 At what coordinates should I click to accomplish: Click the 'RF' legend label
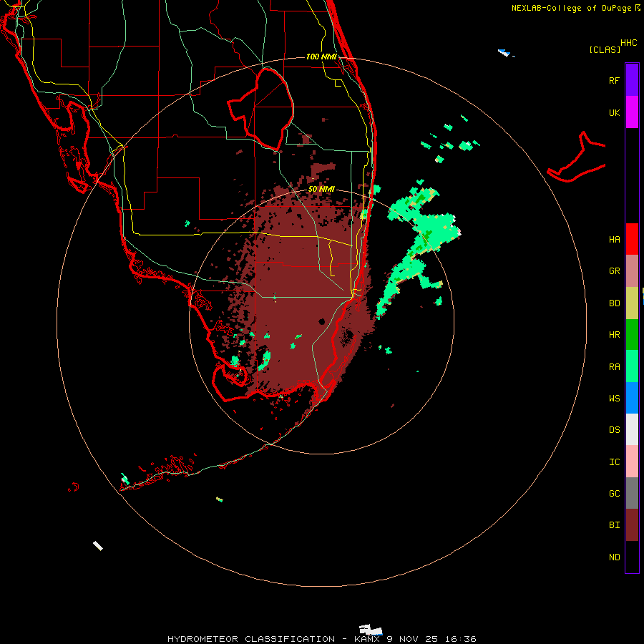[x=614, y=81]
